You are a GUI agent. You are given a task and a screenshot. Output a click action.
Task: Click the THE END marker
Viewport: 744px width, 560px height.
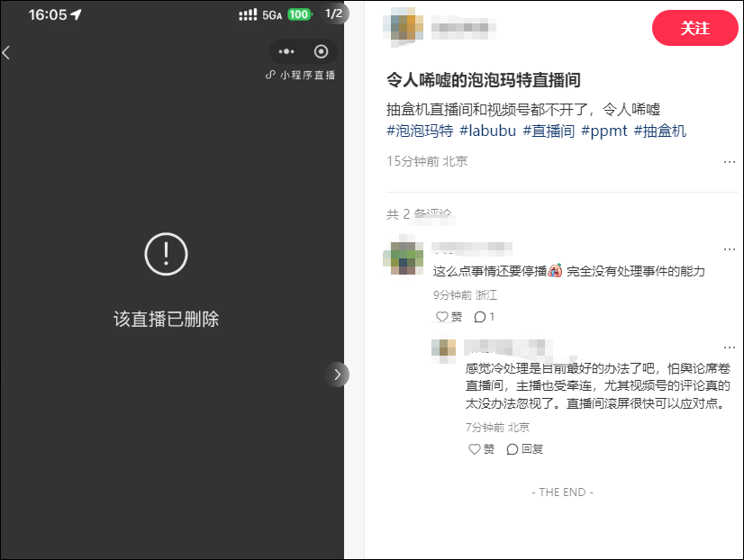(x=562, y=492)
